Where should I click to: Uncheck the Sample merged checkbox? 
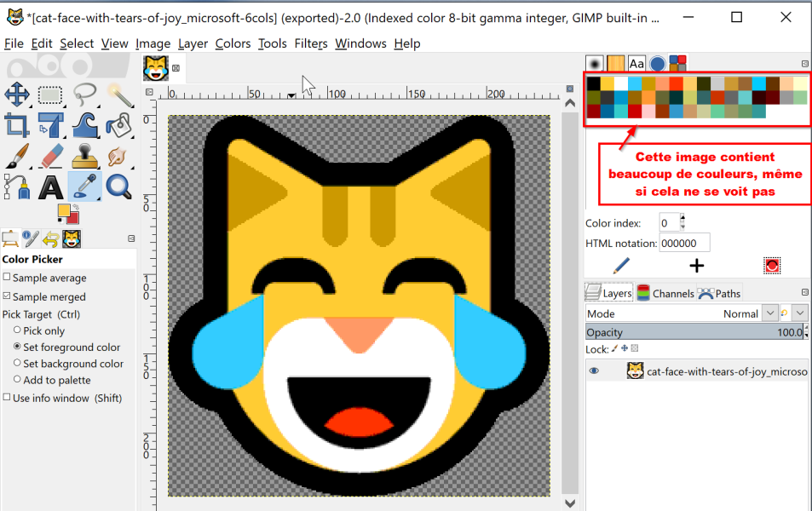[7, 296]
